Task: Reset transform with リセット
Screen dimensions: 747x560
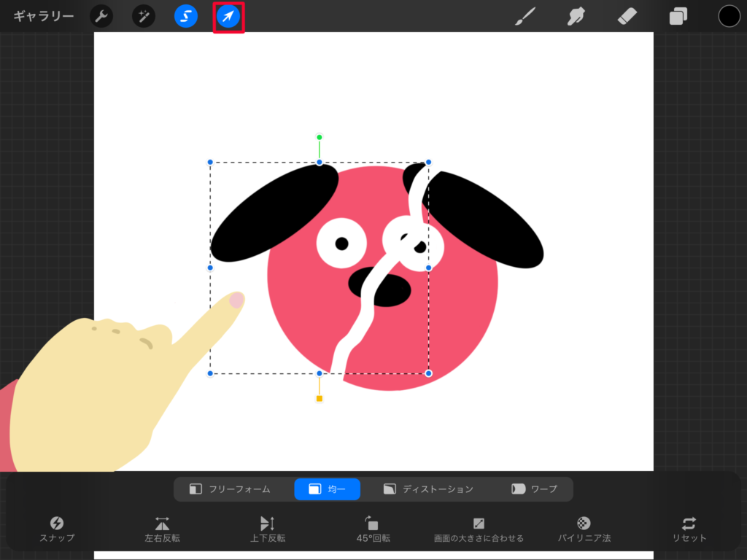Action: (689, 529)
